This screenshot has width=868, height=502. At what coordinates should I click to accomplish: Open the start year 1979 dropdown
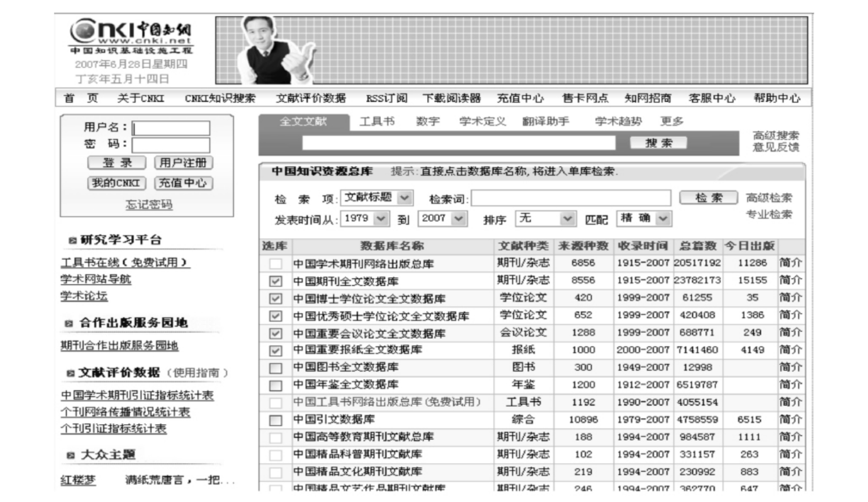[365, 219]
